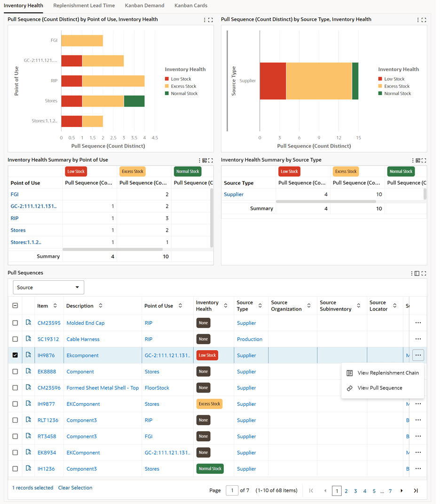Jump to last page of results
Screen dimensions: 440x504
pos(416,490)
